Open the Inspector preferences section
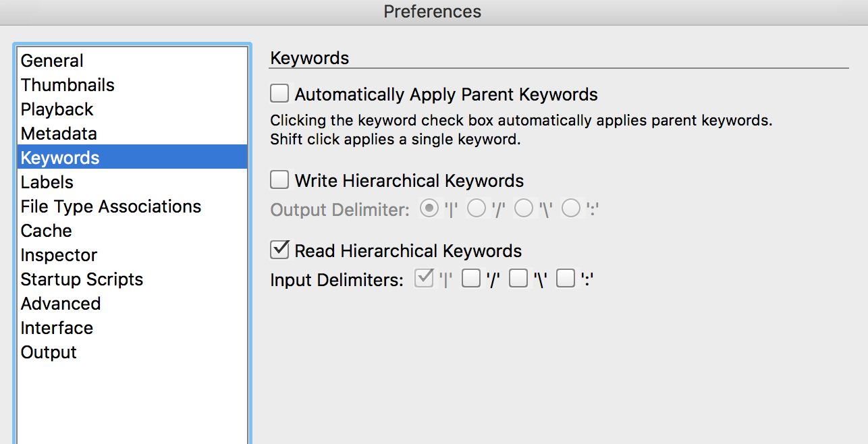This screenshot has height=444, width=868. point(132,255)
